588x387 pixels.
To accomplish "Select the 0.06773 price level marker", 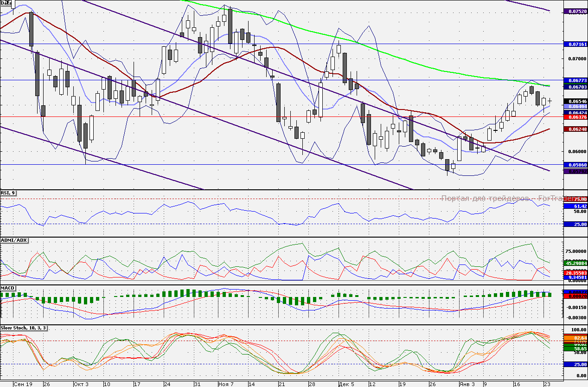I will (575, 80).
